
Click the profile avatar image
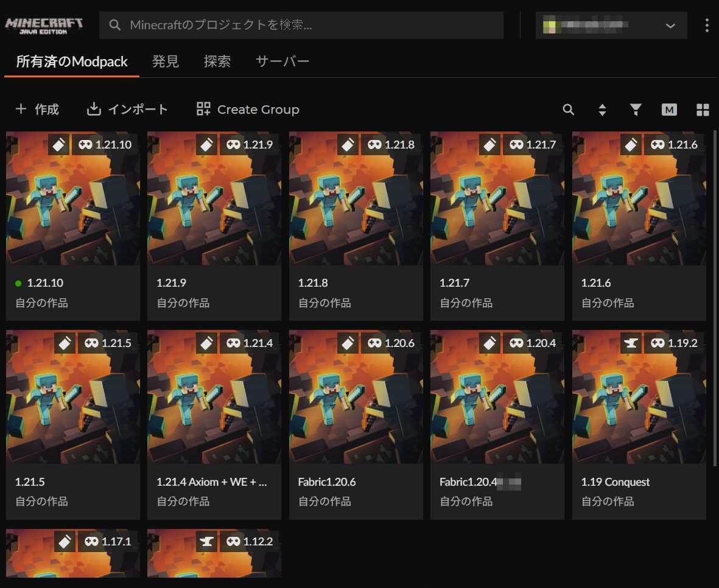coord(549,25)
